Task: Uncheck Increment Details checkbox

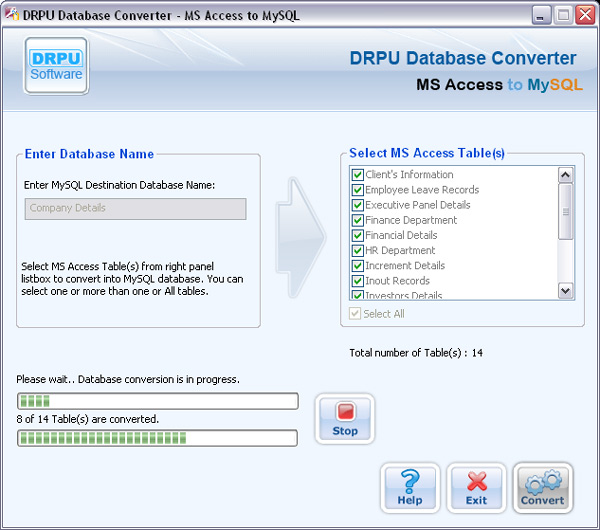Action: [357, 266]
